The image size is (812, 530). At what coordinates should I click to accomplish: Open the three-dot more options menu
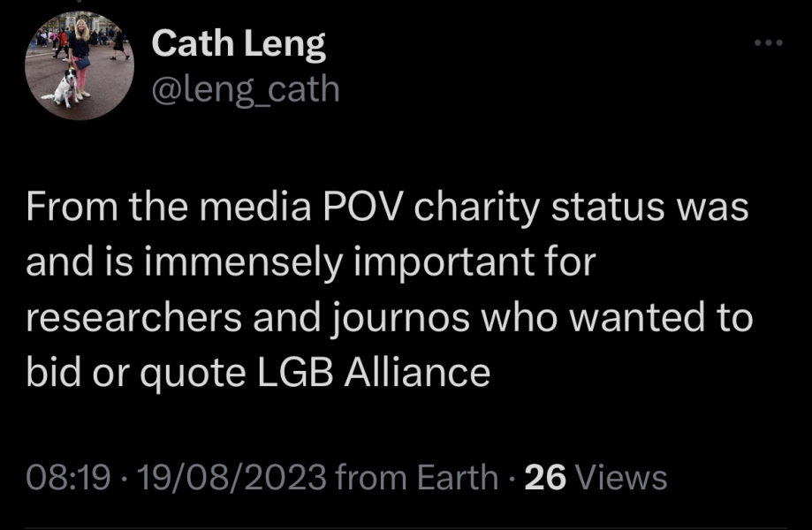[767, 43]
